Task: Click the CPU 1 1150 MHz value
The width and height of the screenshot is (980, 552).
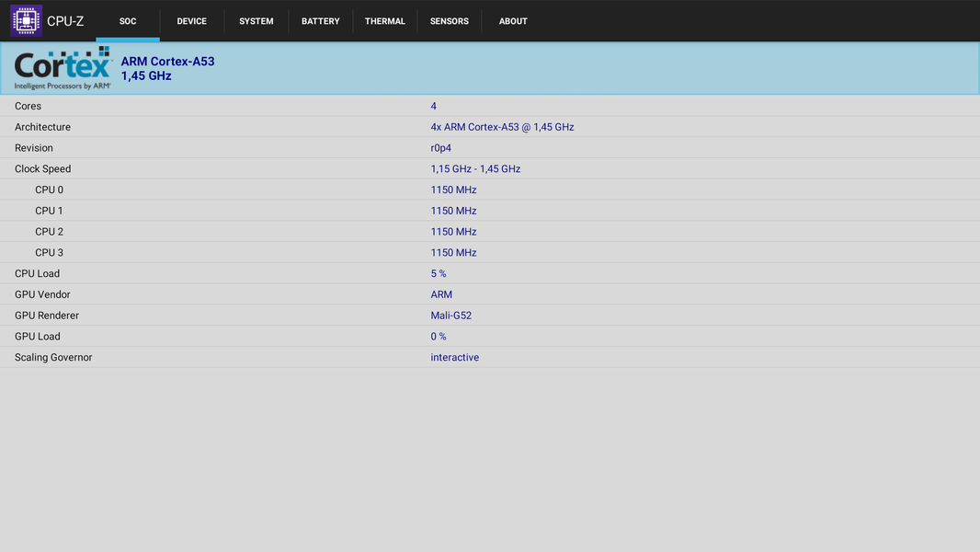Action: (454, 211)
